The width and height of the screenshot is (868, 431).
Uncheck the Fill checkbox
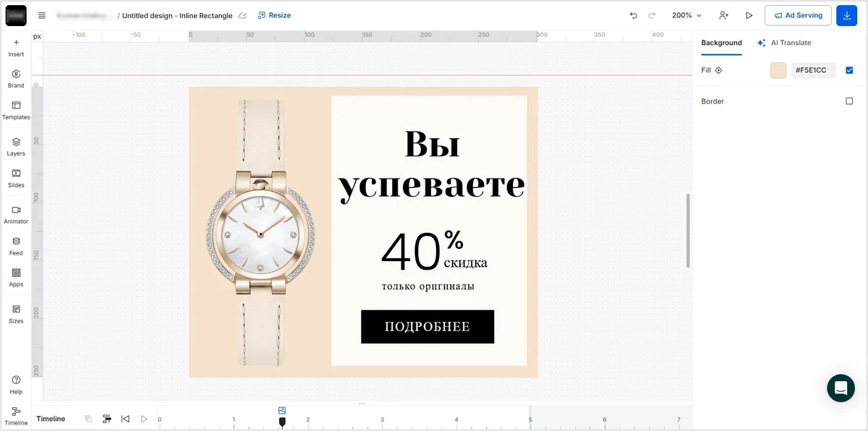tap(849, 70)
